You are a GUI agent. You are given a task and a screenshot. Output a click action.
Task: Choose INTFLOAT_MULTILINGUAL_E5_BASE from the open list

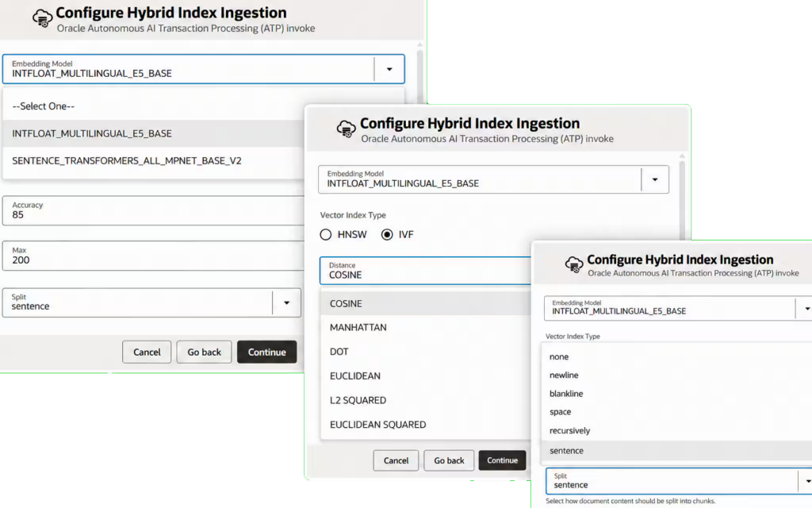point(153,133)
